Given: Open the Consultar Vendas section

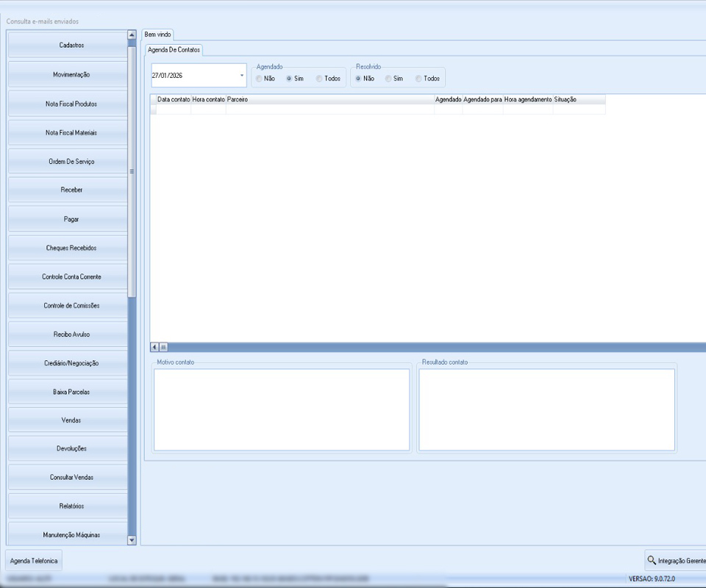Looking at the screenshot, I should 71,478.
